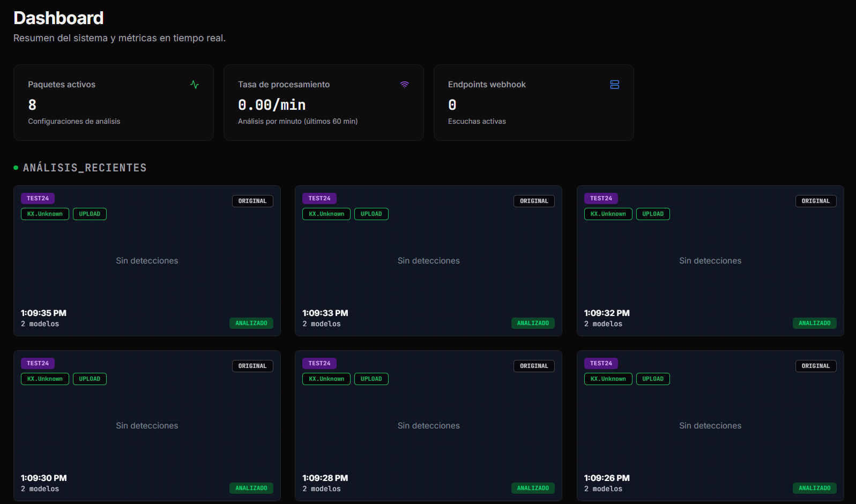
Task: Select the ANALIZADO badge on the 1:09:32 PM card
Action: [x=815, y=323]
